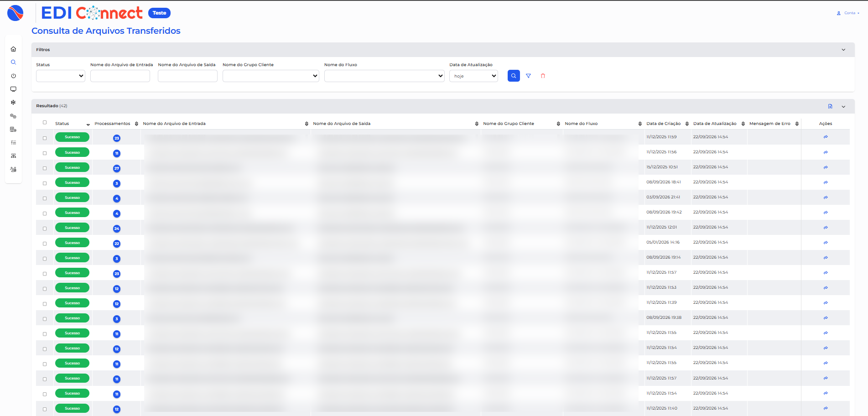Click the funnel filter icon
868x416 pixels.
point(528,76)
